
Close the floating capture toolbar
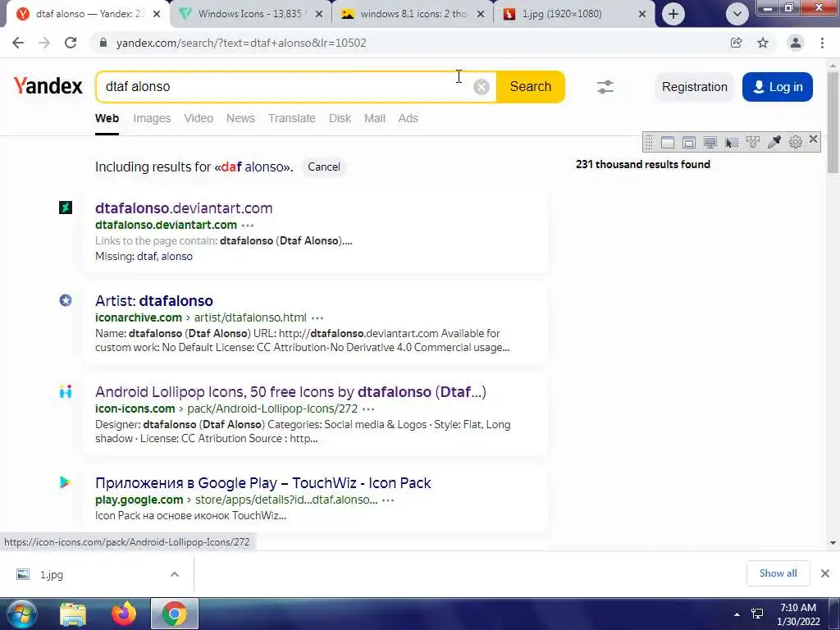pyautogui.click(x=813, y=139)
